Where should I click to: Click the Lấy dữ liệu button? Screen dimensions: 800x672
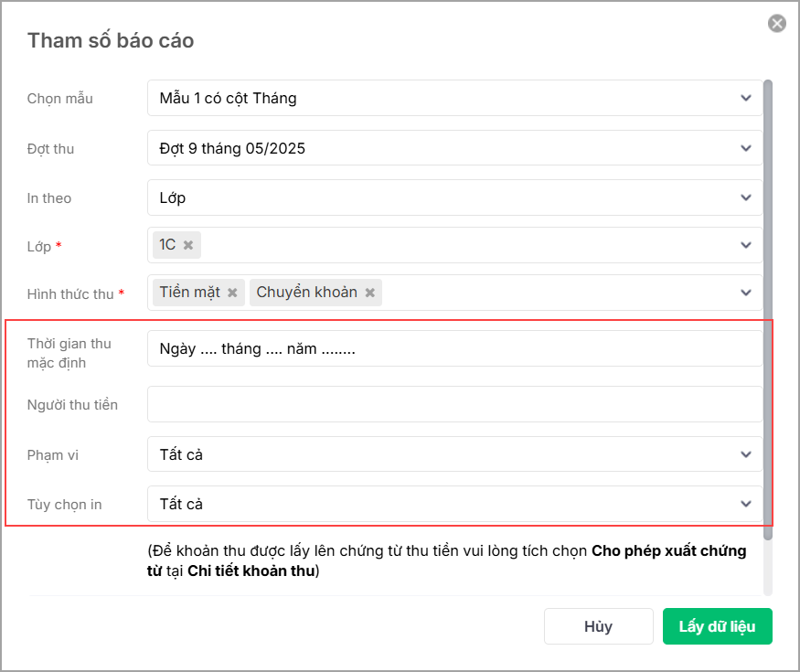click(x=717, y=626)
